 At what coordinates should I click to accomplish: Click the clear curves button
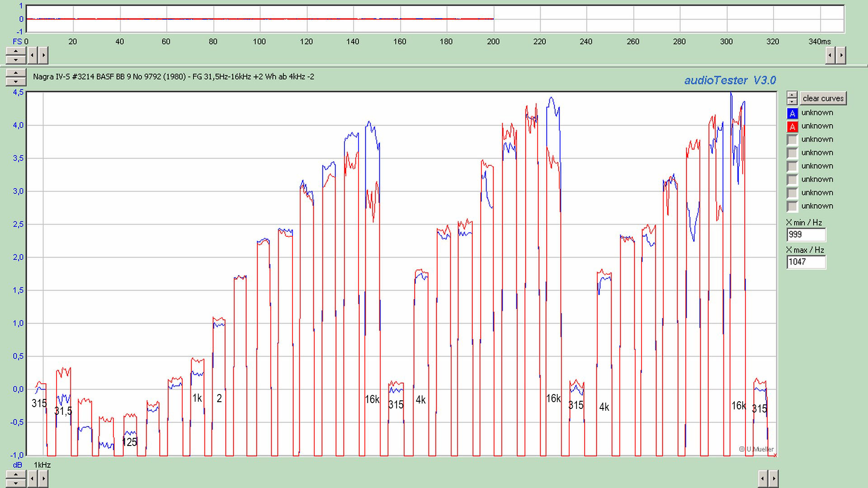coord(823,99)
